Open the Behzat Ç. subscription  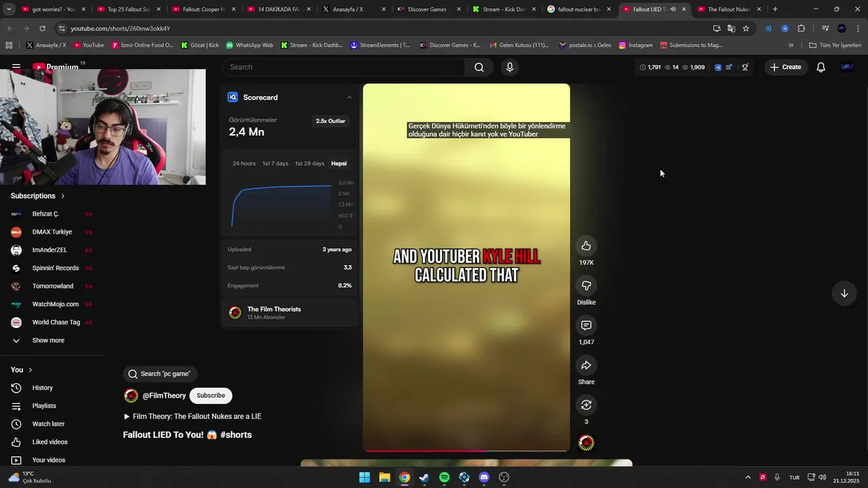coord(45,214)
